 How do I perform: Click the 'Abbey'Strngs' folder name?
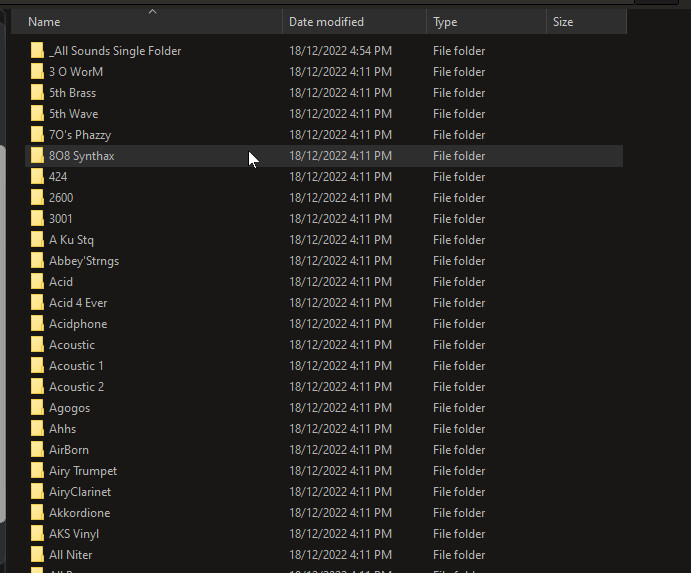click(84, 261)
